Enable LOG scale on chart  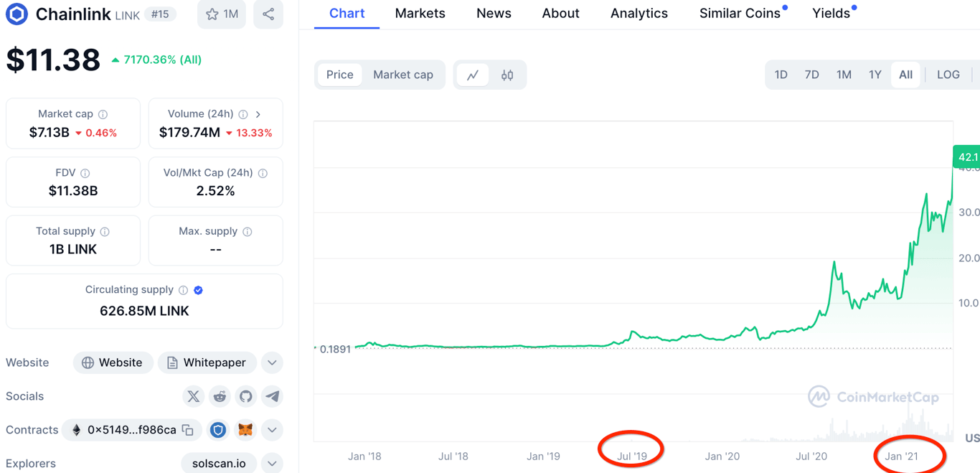[948, 75]
